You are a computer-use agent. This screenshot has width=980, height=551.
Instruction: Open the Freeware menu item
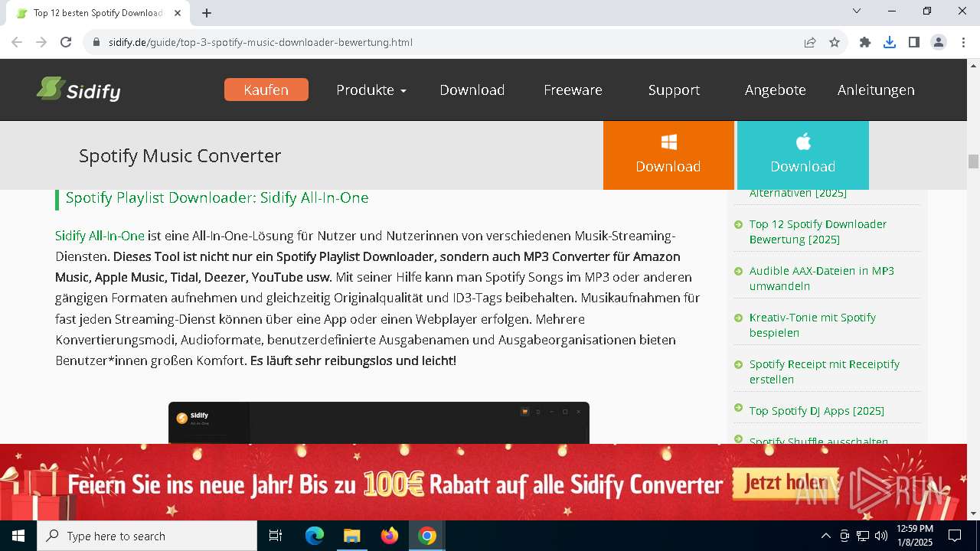tap(573, 90)
